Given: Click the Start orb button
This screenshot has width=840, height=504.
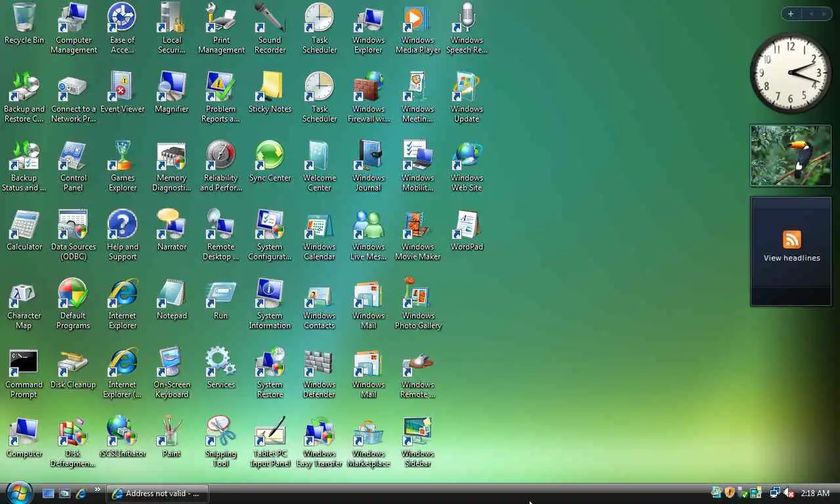Looking at the screenshot, I should click(19, 492).
